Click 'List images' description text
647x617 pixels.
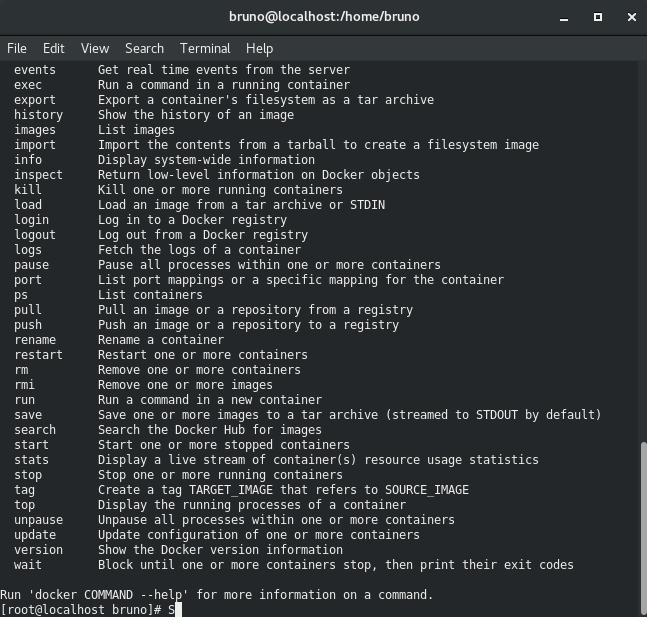point(136,130)
